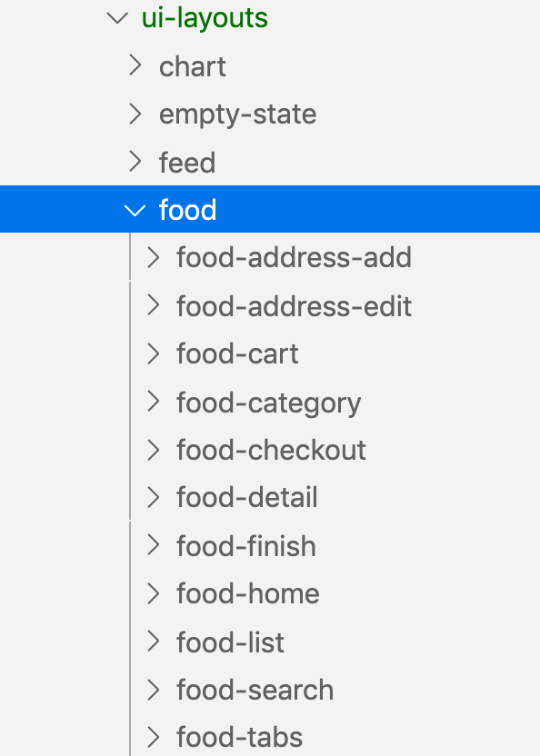Expand the food-address-edit folder arrow
The image size is (540, 756).
[153, 305]
